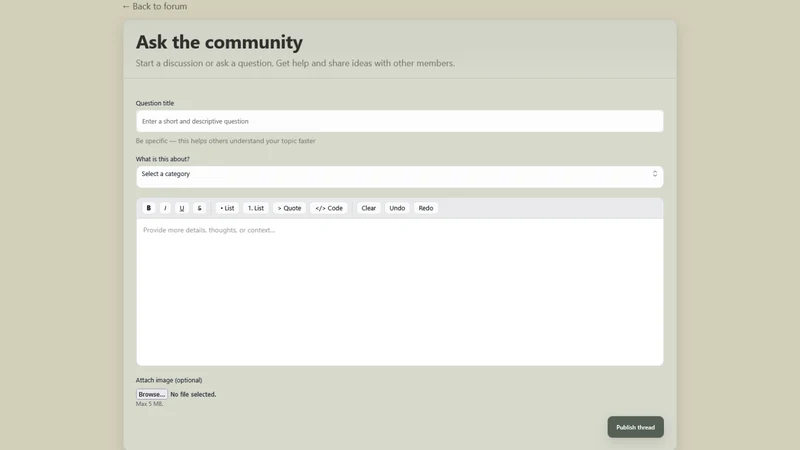Toggle underline formatting button
Screen dimensions: 800x450
pos(182,208)
